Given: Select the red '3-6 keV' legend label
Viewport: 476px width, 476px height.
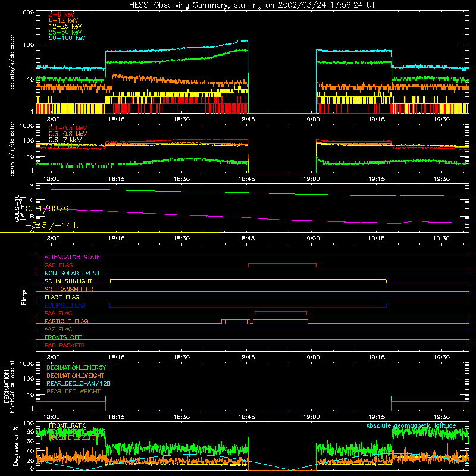Looking at the screenshot, I should point(61,14).
